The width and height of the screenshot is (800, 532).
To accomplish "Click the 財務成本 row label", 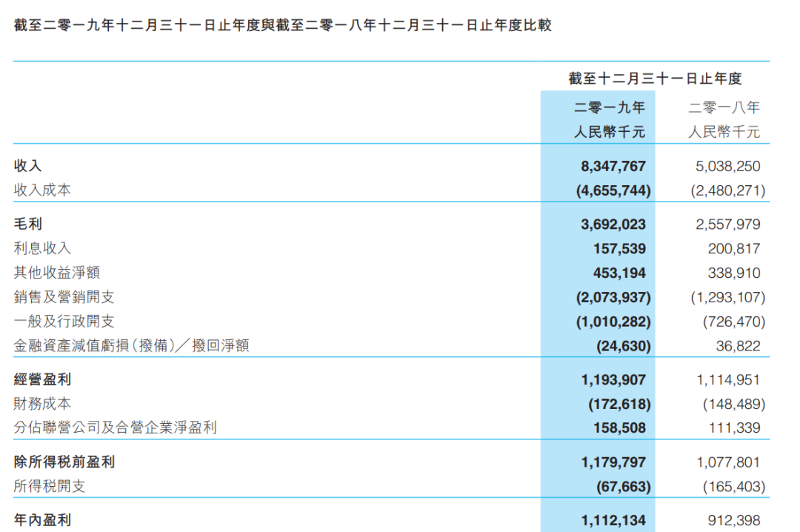I will (x=42, y=404).
